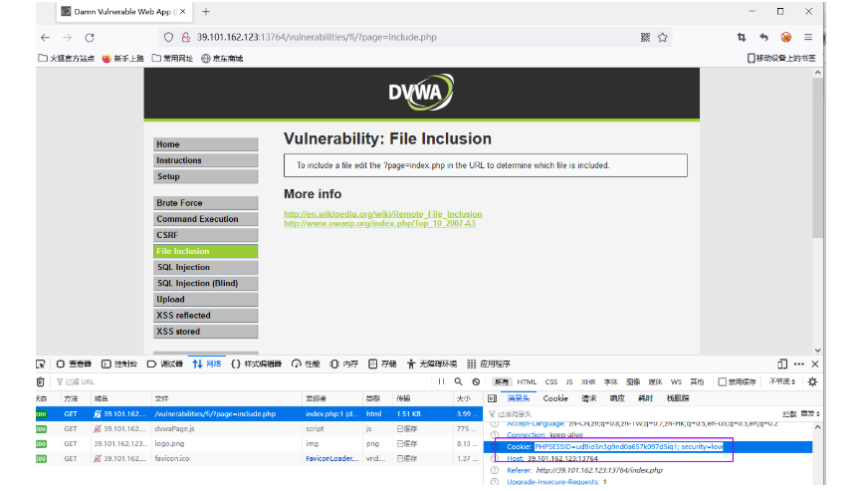This screenshot has width=868, height=491.
Task: Enable the 禁用缓存 checkbox
Action: point(723,381)
